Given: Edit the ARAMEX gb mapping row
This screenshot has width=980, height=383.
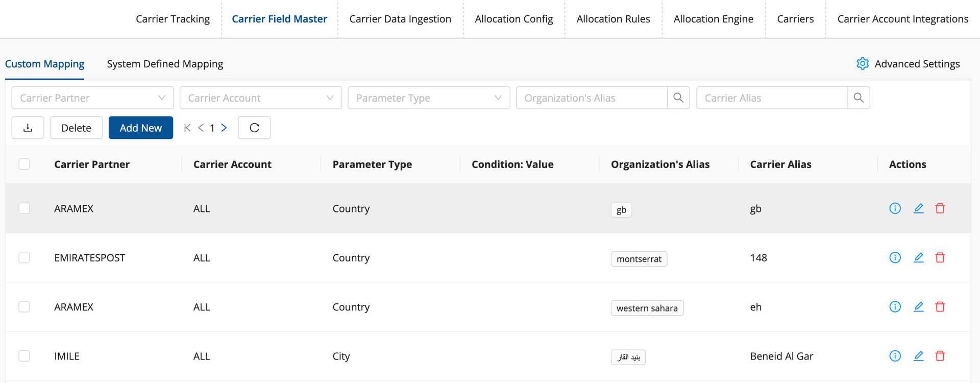Looking at the screenshot, I should (x=918, y=208).
